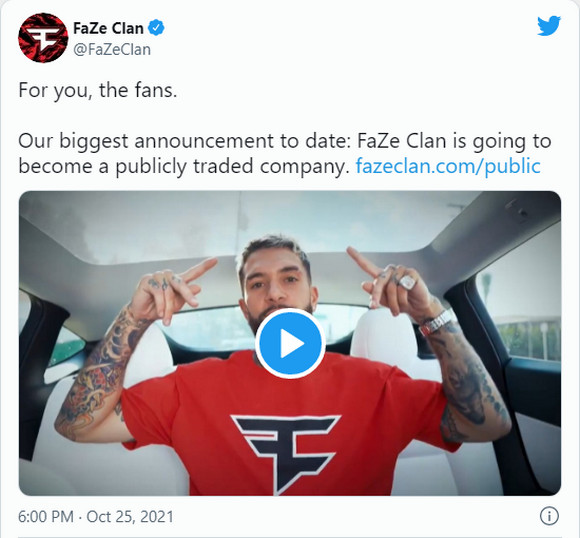The width and height of the screenshot is (580, 538).
Task: Click the man's face in video thumbnail
Action: (275, 285)
